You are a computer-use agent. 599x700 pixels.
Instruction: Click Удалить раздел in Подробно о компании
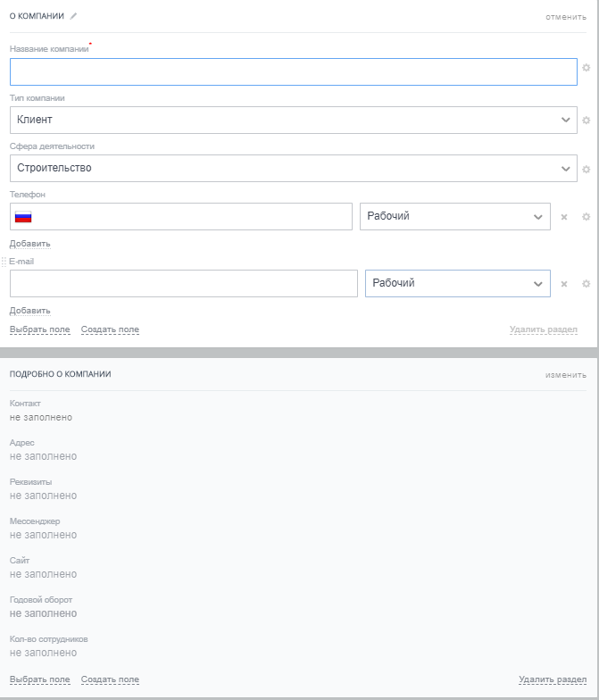point(553,679)
